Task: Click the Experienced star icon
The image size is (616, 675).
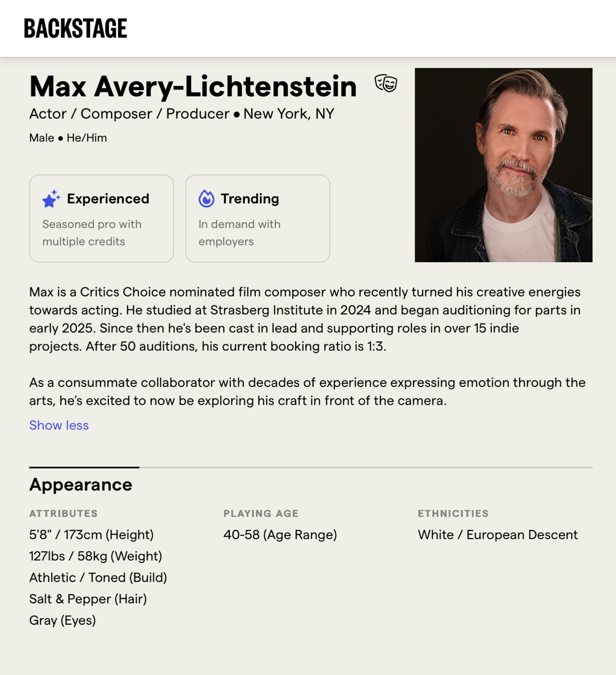Action: click(51, 199)
